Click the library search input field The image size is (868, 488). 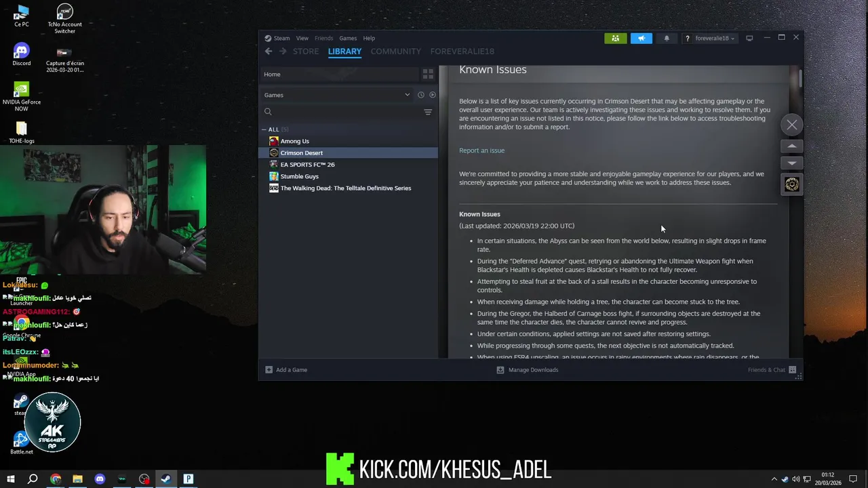[346, 112]
